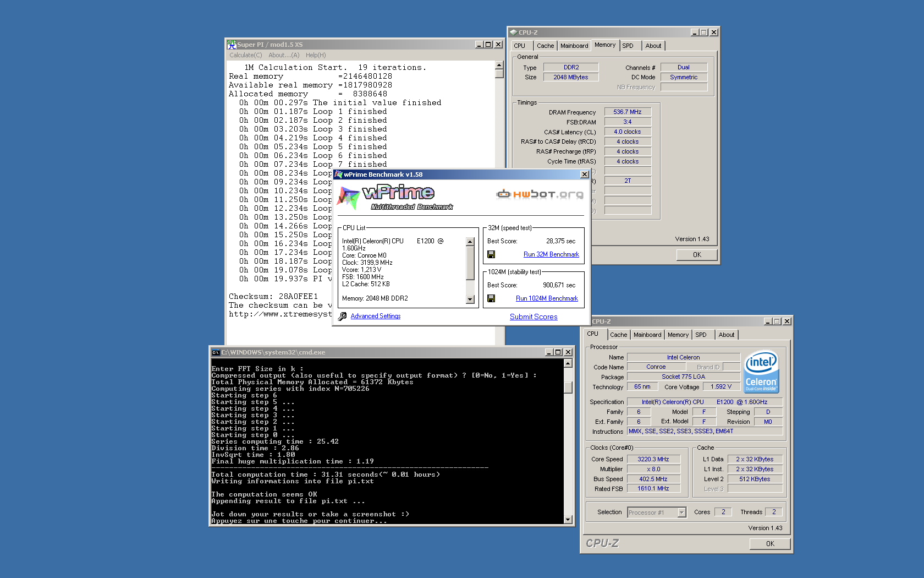Open the About...(A) menu in Super PI
Screen dimensions: 924x578
pos(284,55)
